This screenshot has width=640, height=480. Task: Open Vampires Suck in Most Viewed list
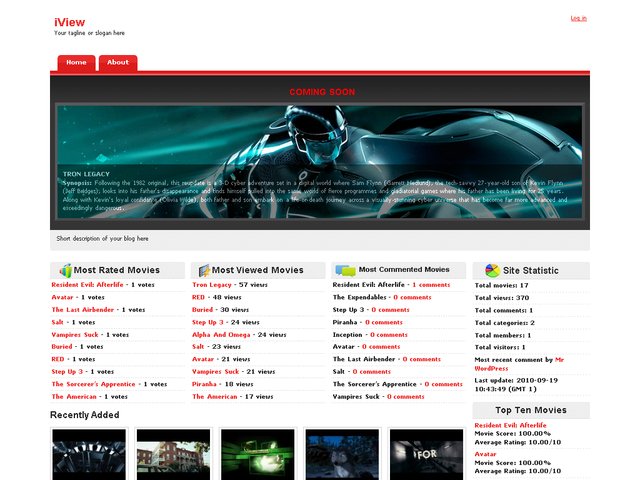[x=216, y=371]
